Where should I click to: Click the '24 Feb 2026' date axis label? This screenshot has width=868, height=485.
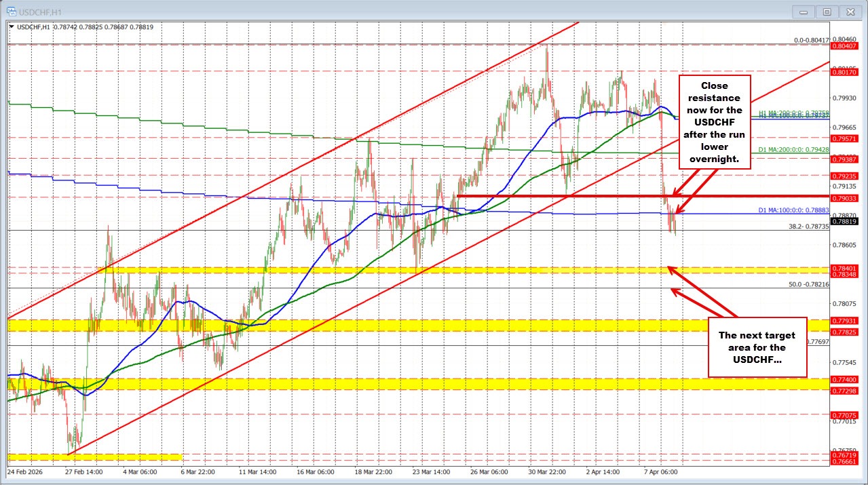click(x=26, y=471)
